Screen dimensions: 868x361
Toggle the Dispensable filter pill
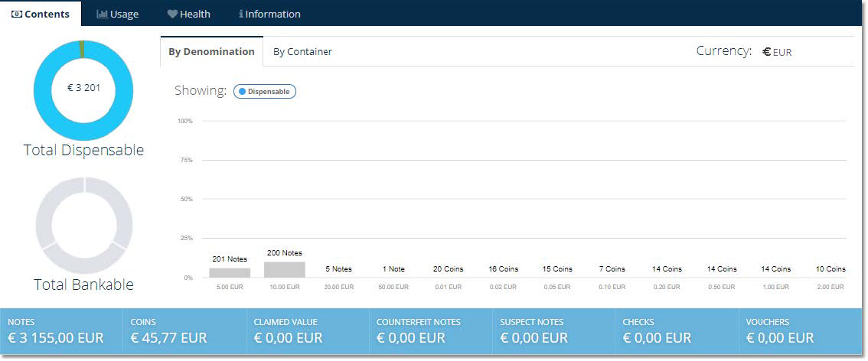pos(265,91)
